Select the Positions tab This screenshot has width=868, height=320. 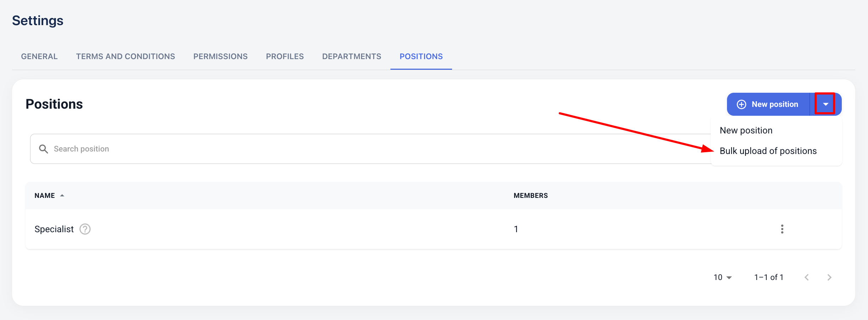(x=421, y=57)
